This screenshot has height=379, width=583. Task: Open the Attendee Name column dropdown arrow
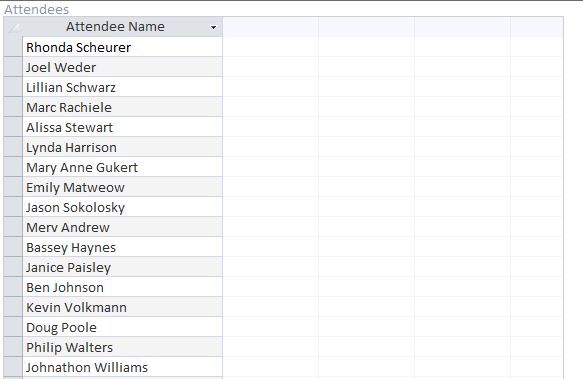tap(213, 27)
